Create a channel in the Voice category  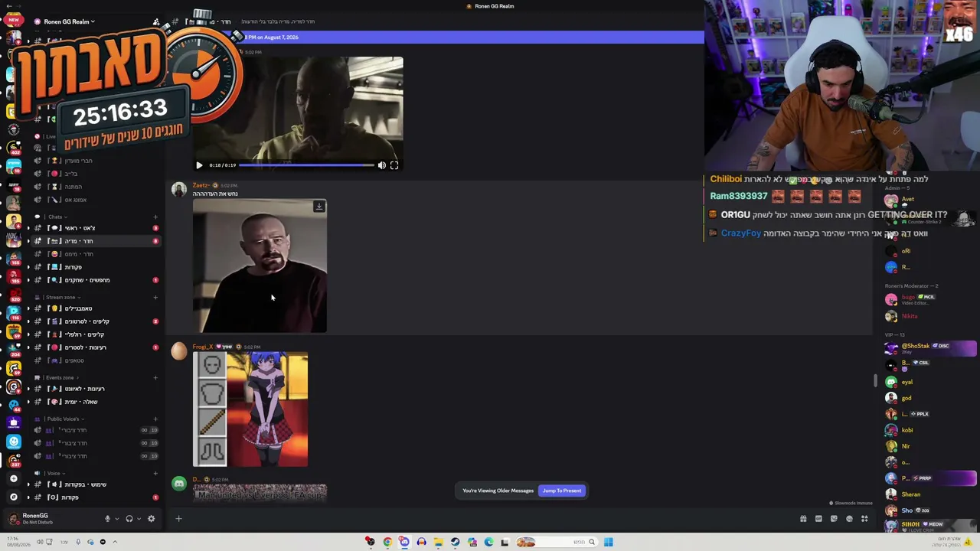tap(155, 473)
